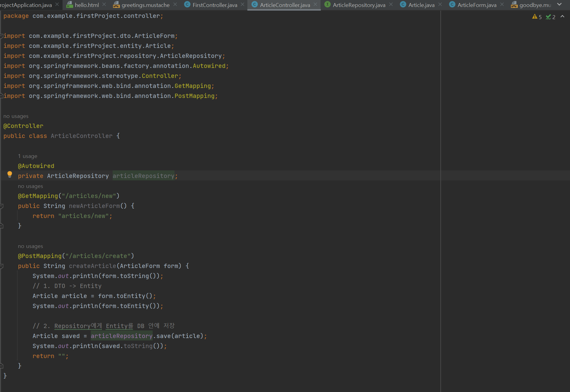Click the ArticleRepository interface icon
The image size is (570, 392).
(327, 4)
